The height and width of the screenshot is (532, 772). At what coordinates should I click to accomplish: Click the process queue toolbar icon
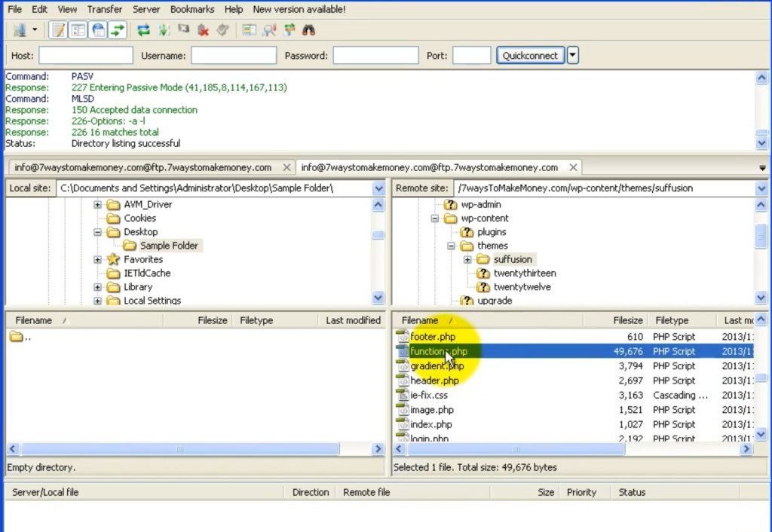coord(164,30)
